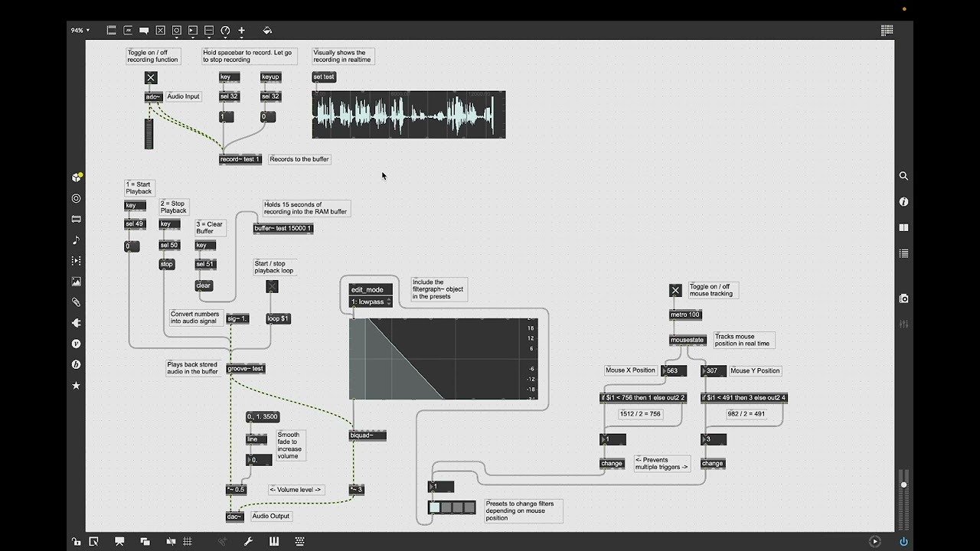Screen dimensions: 980x551
Task: Toggle the recording function checkbox above adc~
Action: 151,77
